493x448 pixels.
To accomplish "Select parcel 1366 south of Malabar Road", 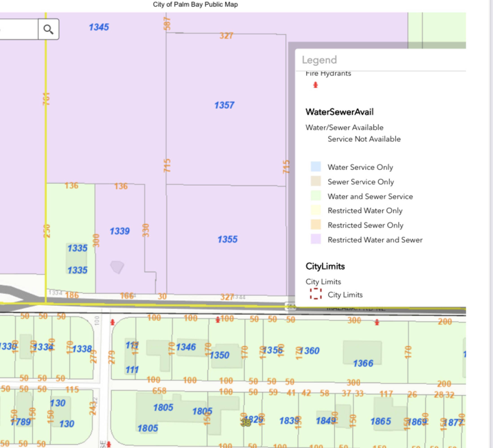I will (x=363, y=363).
